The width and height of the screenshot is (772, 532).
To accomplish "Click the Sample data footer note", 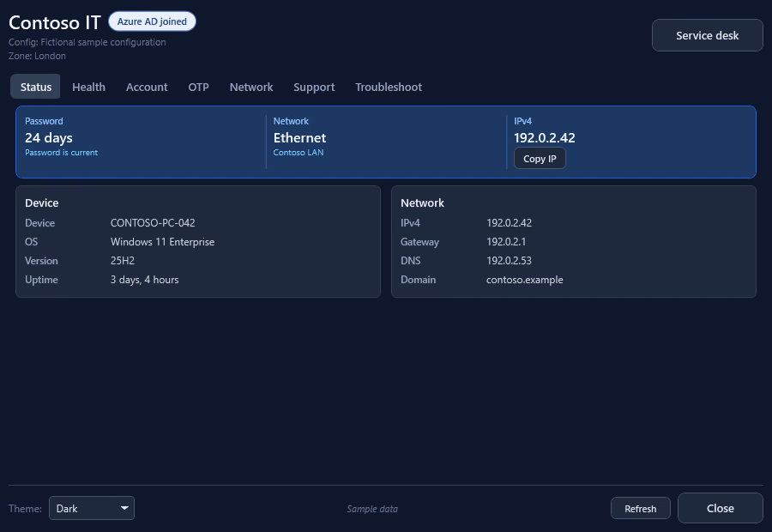I will coord(372,509).
